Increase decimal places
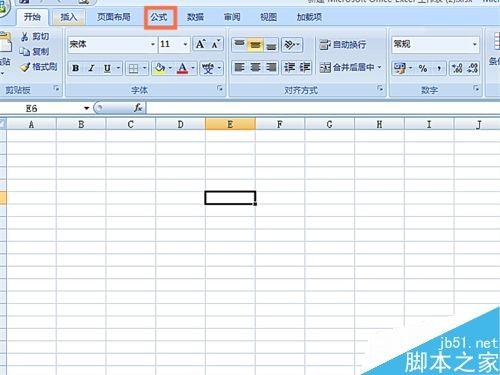This screenshot has width=500, height=375. click(457, 68)
